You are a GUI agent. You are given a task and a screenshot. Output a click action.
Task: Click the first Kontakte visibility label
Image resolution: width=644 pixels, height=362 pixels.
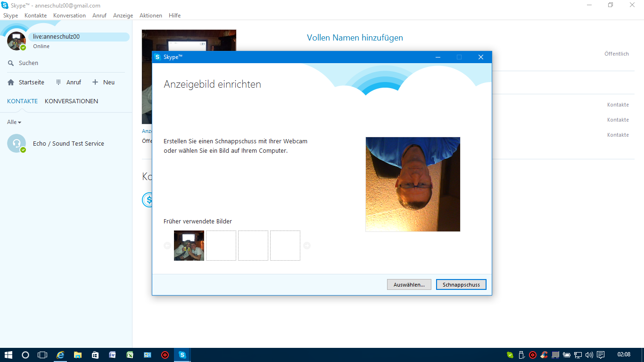(618, 105)
